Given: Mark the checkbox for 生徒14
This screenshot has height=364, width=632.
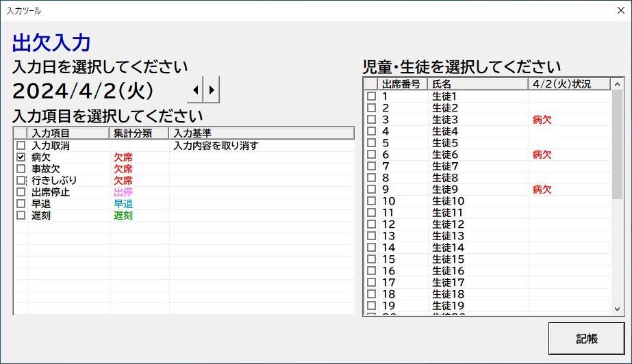Looking at the screenshot, I should [x=372, y=248].
